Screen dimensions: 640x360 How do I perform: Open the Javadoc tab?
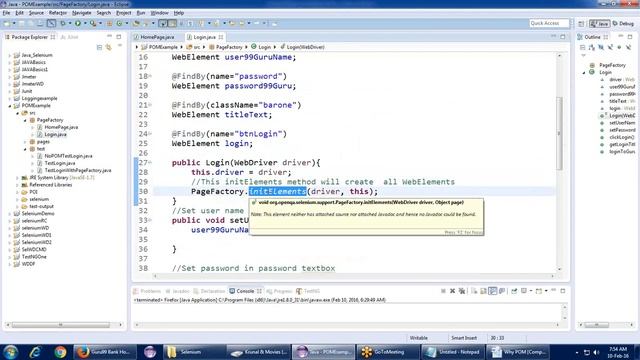click(178, 291)
